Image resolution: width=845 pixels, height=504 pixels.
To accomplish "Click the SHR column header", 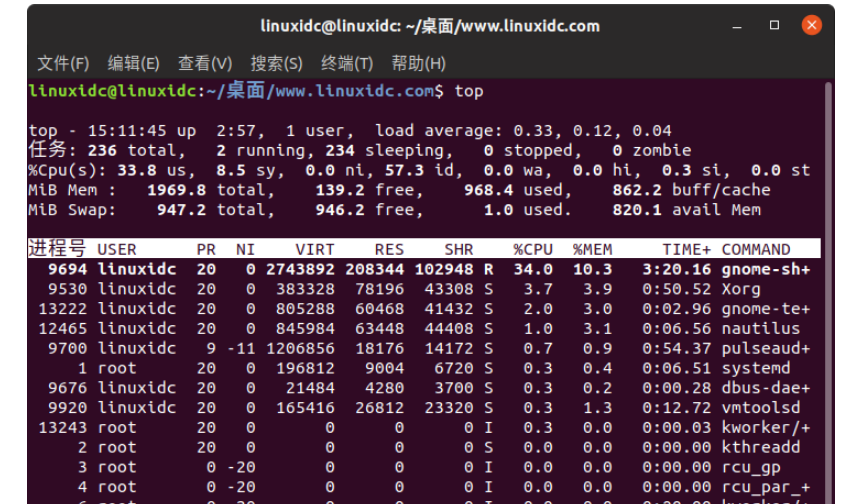I will click(459, 250).
